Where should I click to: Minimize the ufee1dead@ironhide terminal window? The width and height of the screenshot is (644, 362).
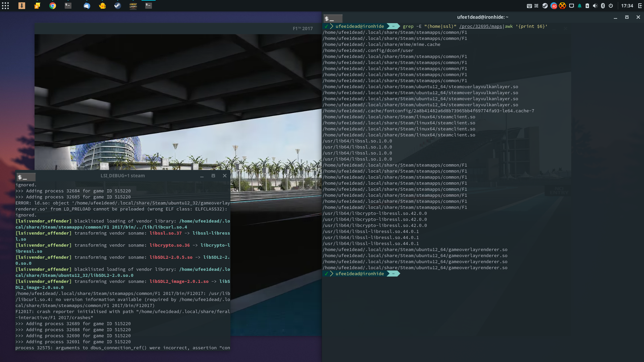tap(615, 17)
